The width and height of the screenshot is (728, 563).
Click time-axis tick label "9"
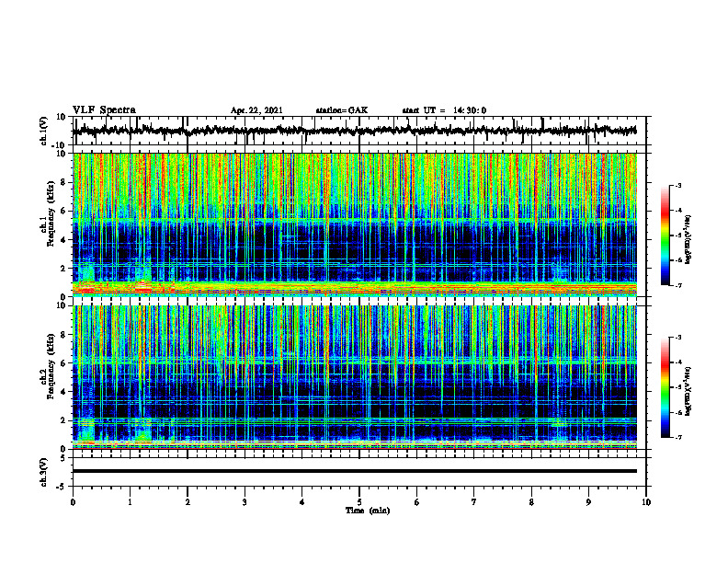click(588, 502)
